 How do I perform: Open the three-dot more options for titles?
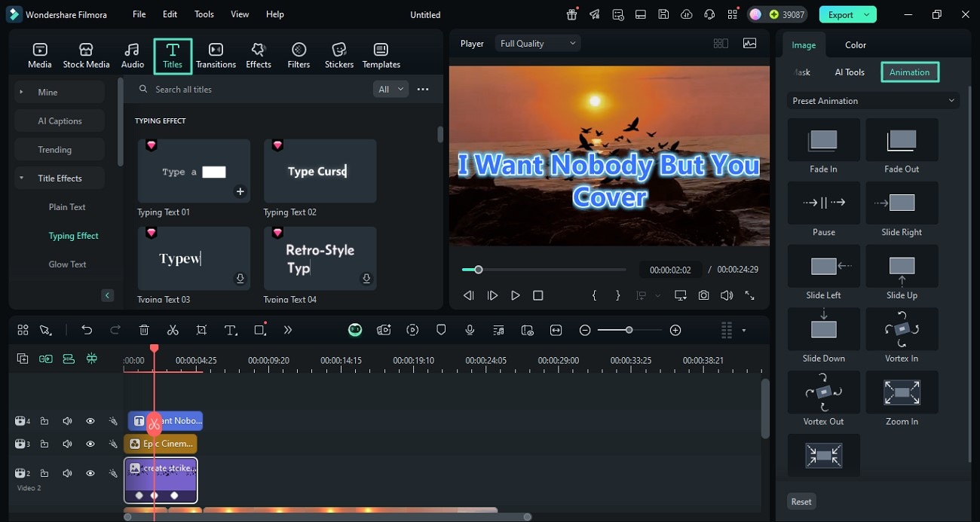click(x=423, y=89)
